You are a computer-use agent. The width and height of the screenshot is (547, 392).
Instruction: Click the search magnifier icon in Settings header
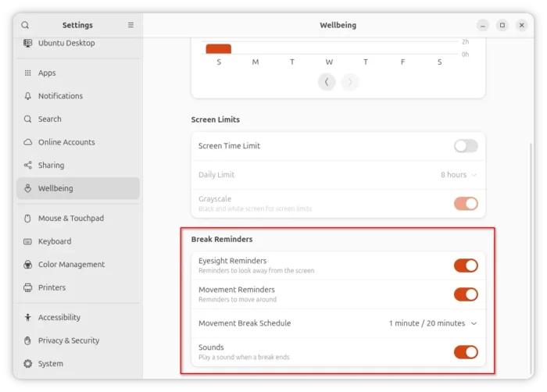click(x=25, y=25)
